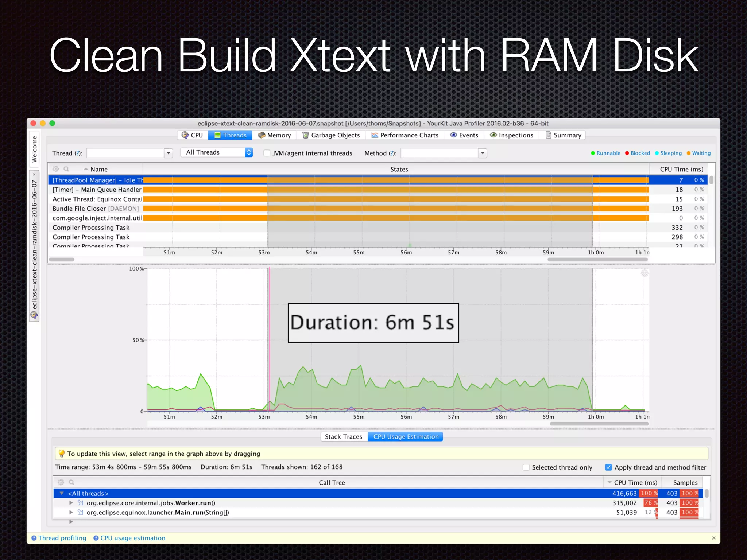Click the CPU Time (ms) thread column header
747x560 pixels.
point(681,169)
